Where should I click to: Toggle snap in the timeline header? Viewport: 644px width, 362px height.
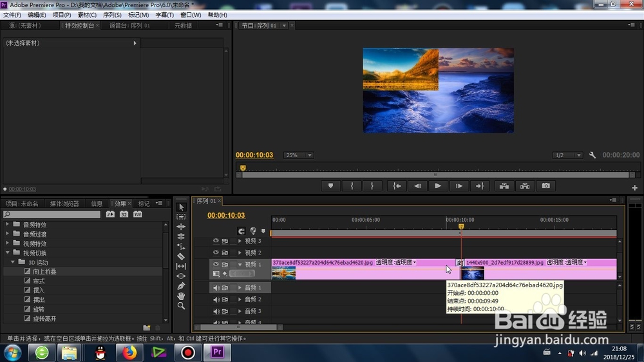(x=241, y=231)
